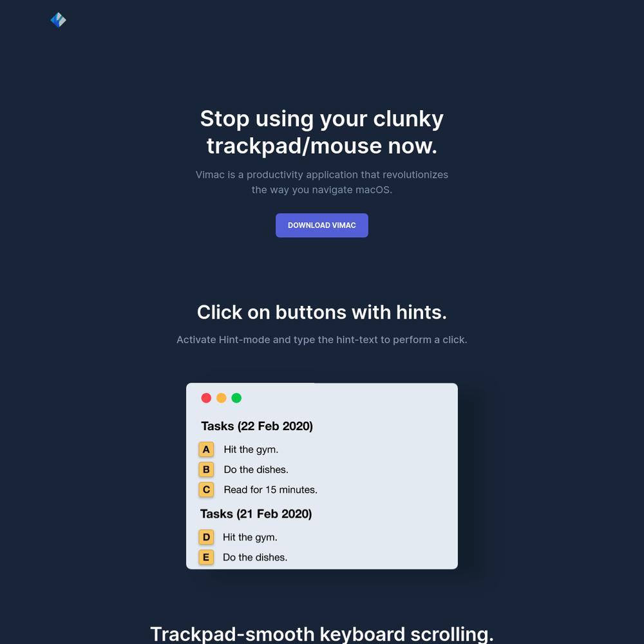The image size is (644, 644).
Task: Click the red window dot in demo window
Action: [x=206, y=398]
